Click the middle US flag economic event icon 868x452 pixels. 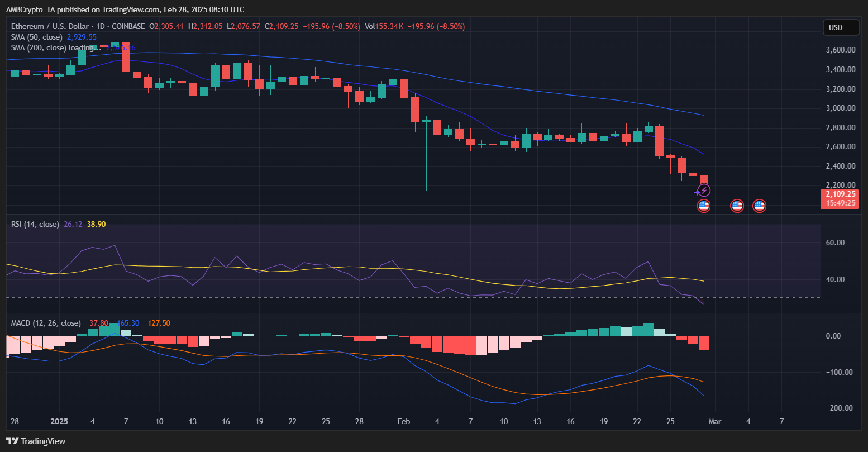coord(737,206)
